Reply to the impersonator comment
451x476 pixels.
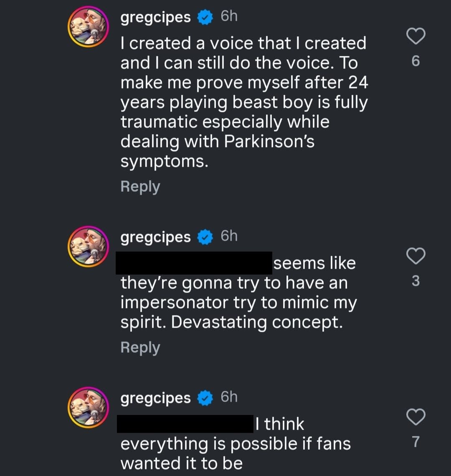140,346
